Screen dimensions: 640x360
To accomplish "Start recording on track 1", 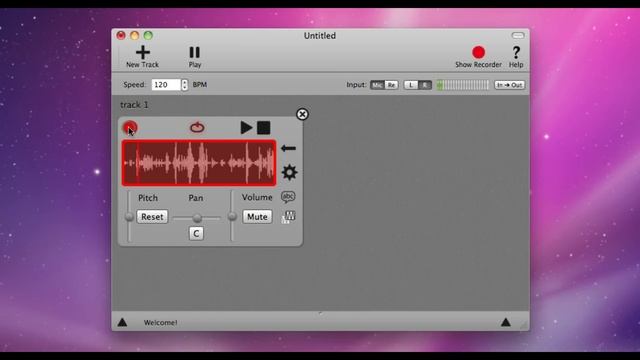I will tap(130, 128).
